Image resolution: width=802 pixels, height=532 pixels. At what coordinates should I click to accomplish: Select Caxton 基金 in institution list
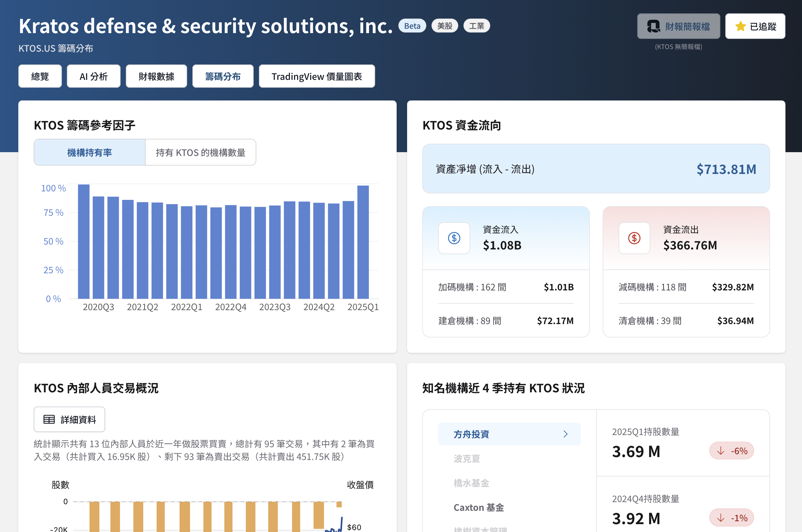pos(479,508)
